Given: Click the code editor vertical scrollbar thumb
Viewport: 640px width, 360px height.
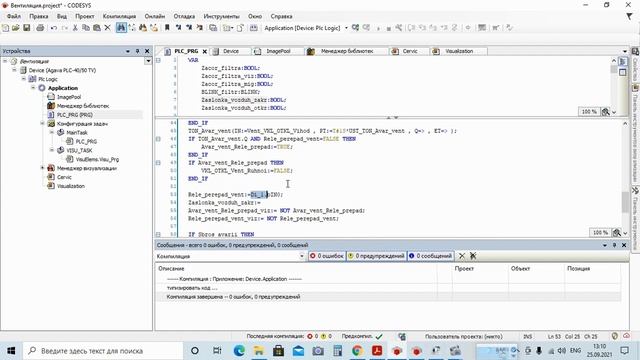Looking at the screenshot, I should pos(625,202).
